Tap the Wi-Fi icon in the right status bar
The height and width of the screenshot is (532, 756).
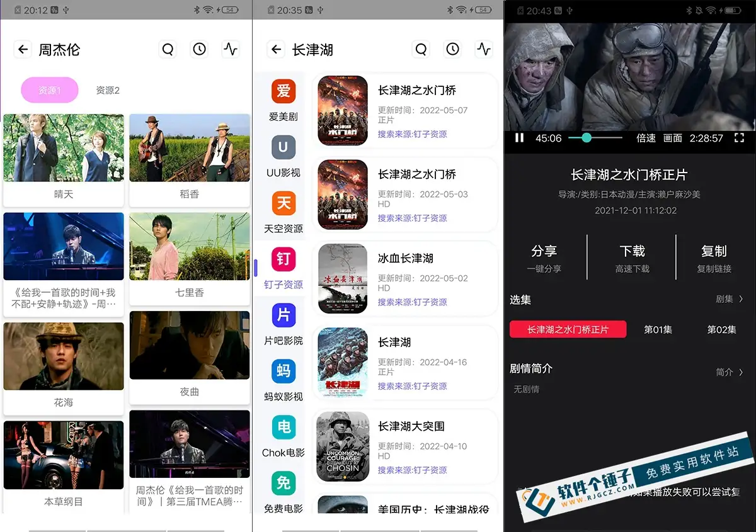pos(711,10)
